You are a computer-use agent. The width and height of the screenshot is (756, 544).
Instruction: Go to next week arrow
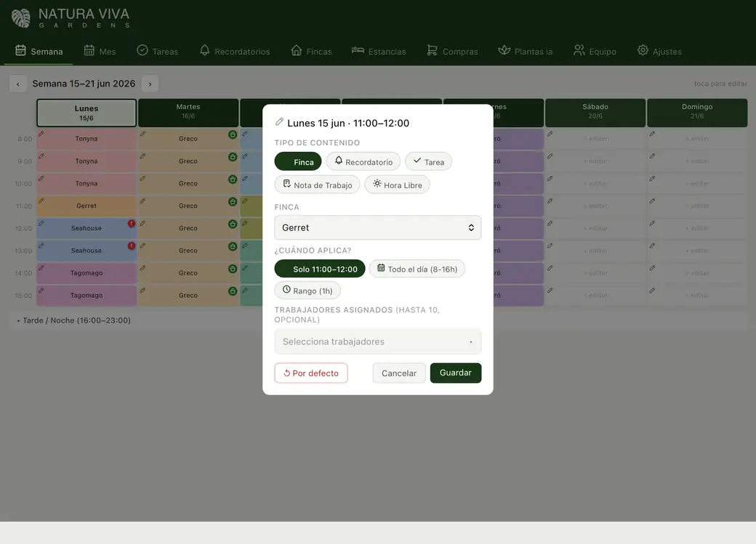tap(150, 84)
